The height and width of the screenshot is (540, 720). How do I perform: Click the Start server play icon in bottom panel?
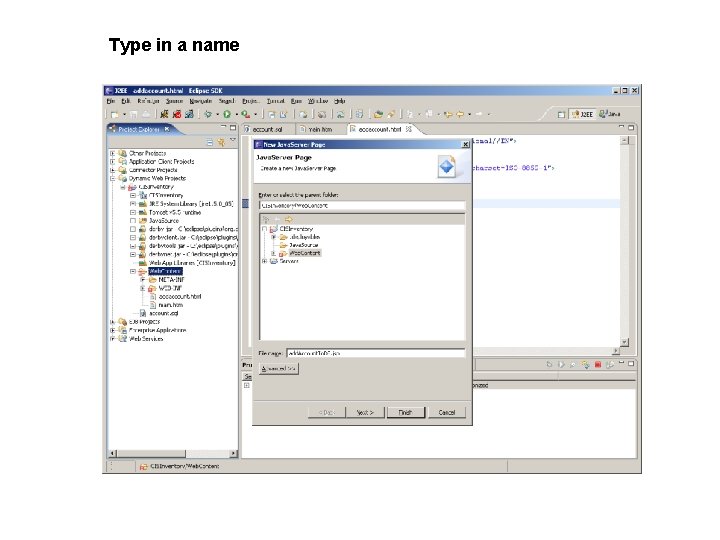pos(561,364)
